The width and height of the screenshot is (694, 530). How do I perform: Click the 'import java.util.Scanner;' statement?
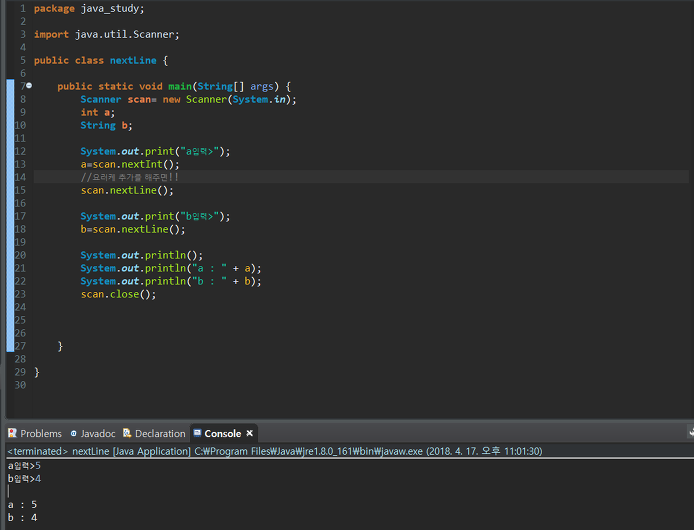click(107, 35)
